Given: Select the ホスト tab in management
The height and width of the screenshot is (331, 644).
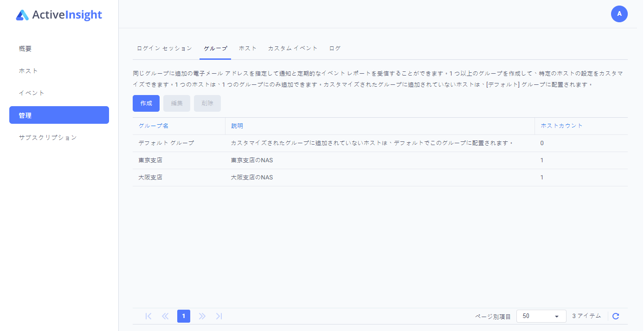Looking at the screenshot, I should coord(248,48).
